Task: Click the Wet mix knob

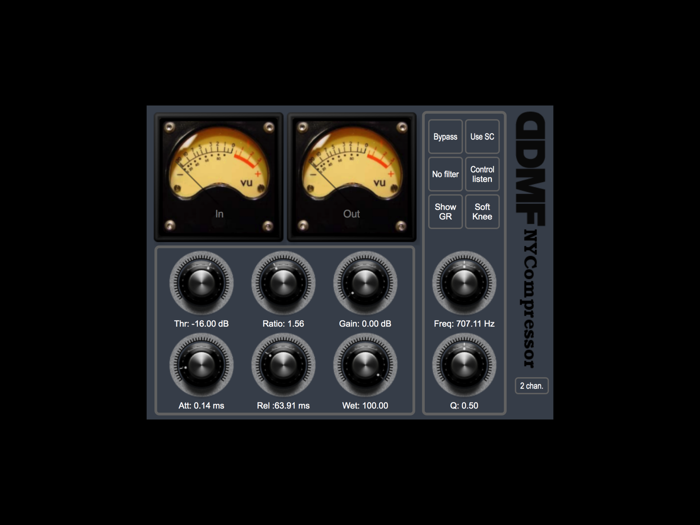Action: click(365, 365)
